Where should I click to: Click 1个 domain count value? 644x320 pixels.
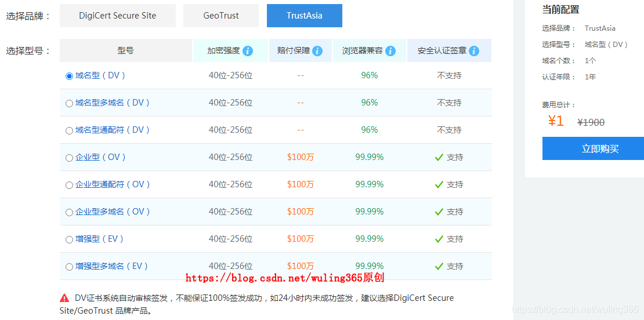point(590,61)
